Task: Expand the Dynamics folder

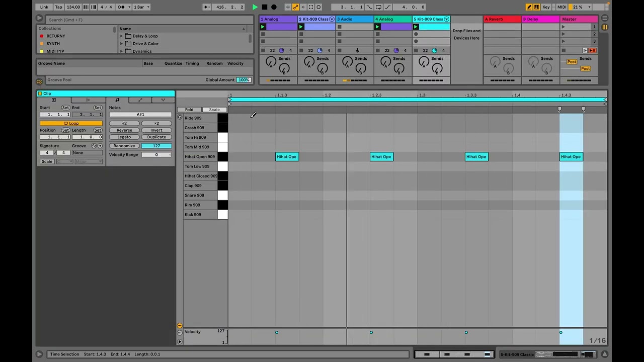Action: point(122,51)
